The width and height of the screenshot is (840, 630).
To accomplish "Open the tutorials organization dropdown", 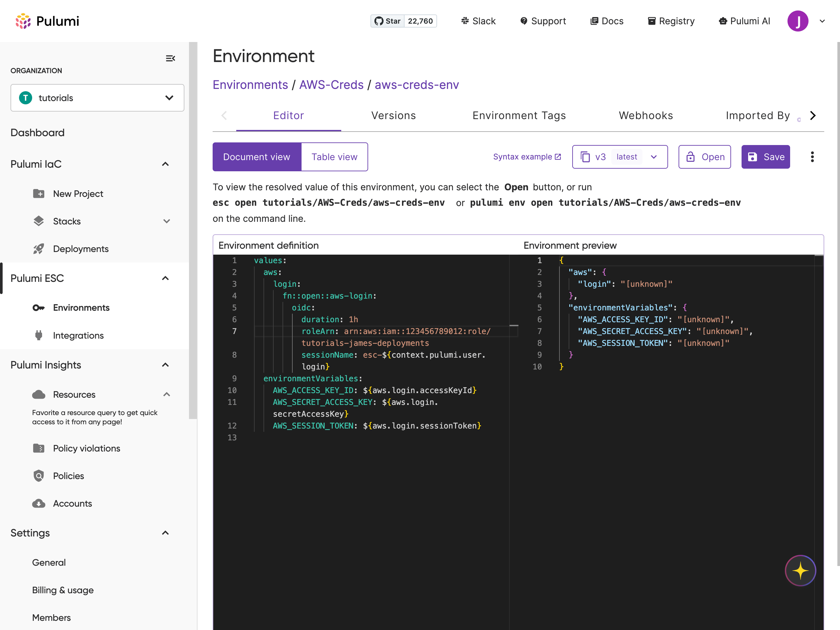I will 97,98.
